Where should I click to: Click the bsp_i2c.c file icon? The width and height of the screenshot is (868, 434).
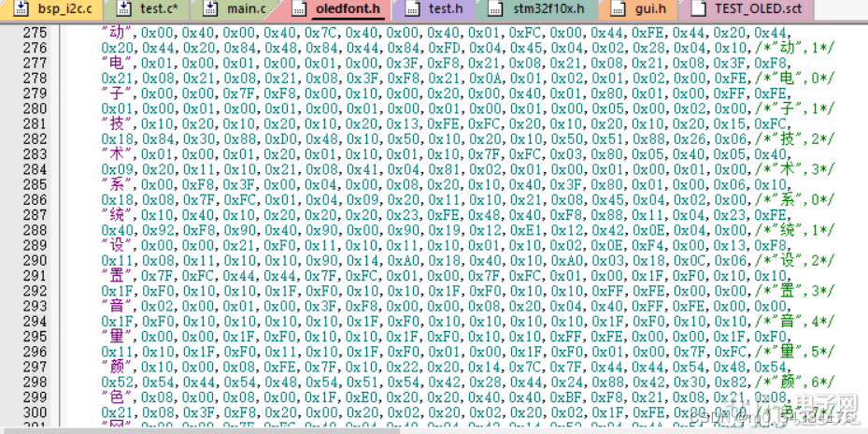point(21,8)
